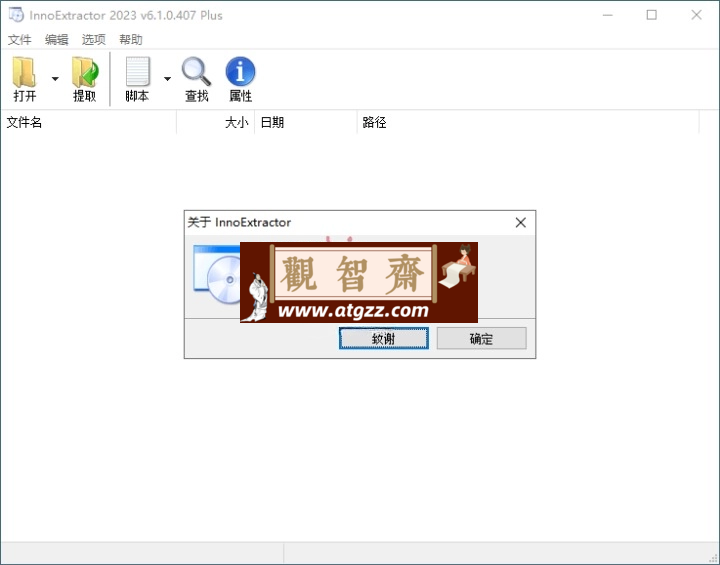Click the 致谢 button in About dialog
Screen dimensions: 720x565
pos(384,339)
